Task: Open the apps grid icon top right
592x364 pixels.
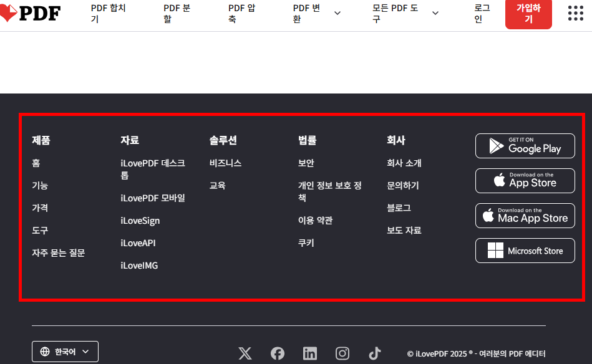Action: 575,13
